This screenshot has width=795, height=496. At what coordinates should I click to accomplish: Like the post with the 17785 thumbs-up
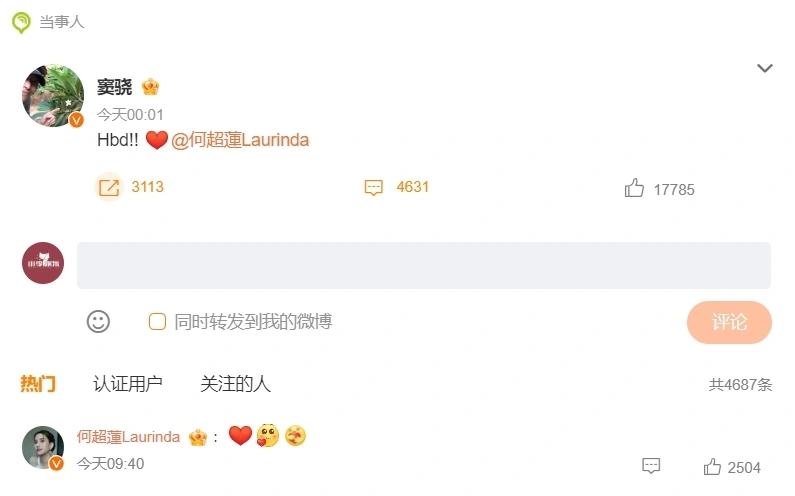pyautogui.click(x=634, y=188)
